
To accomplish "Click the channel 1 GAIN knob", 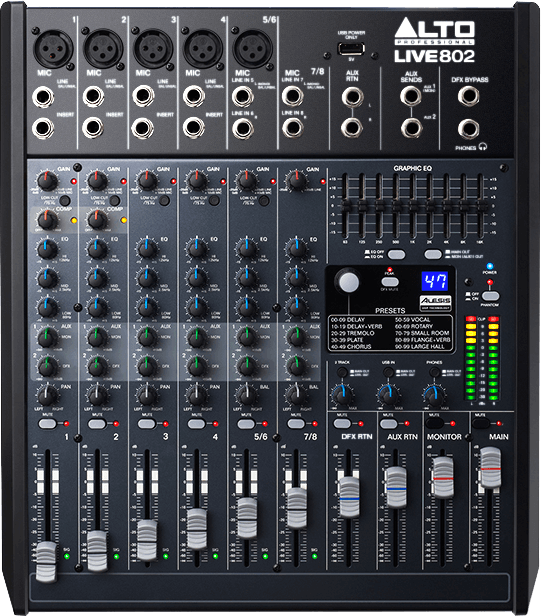I will [47, 181].
